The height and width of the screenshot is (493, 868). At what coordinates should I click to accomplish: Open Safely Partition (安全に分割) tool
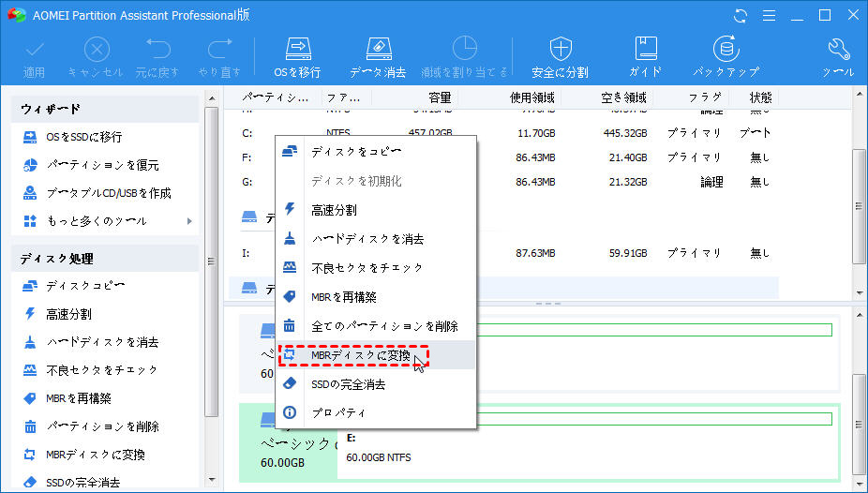coord(560,58)
